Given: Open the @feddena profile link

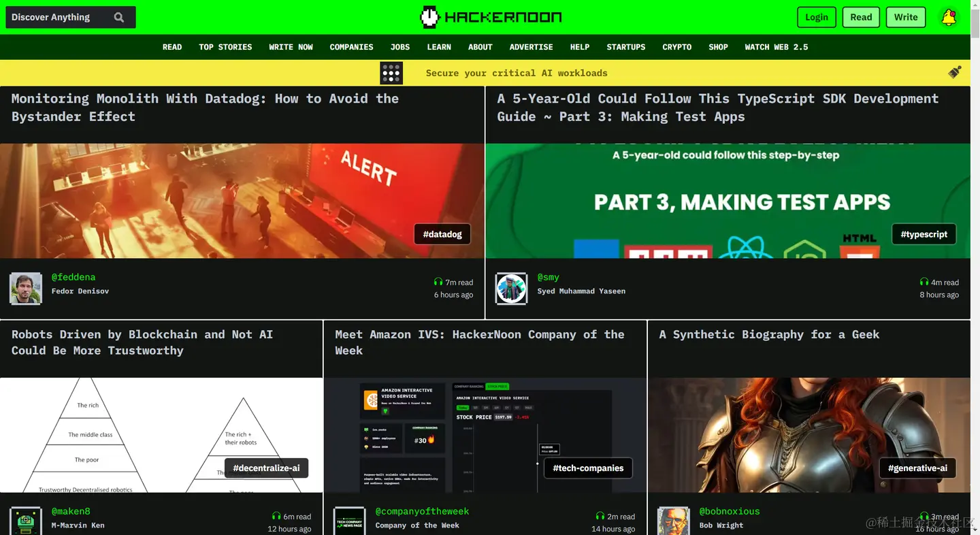Looking at the screenshot, I should pyautogui.click(x=73, y=277).
